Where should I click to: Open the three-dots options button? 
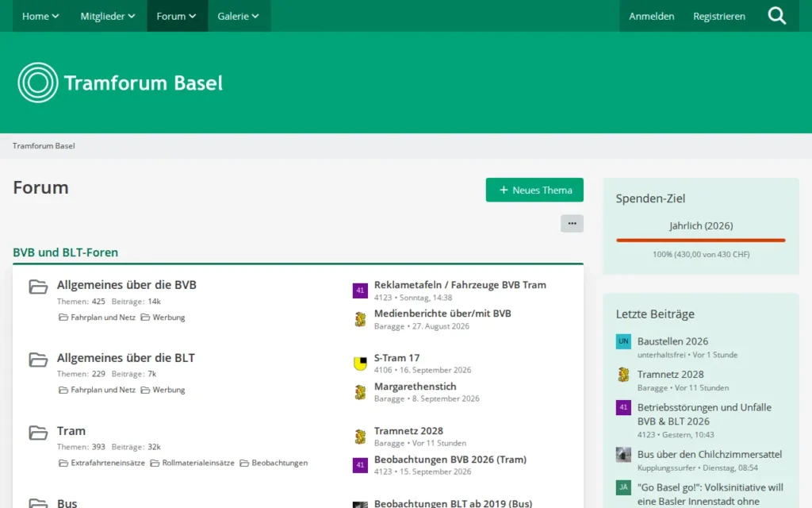pyautogui.click(x=572, y=223)
